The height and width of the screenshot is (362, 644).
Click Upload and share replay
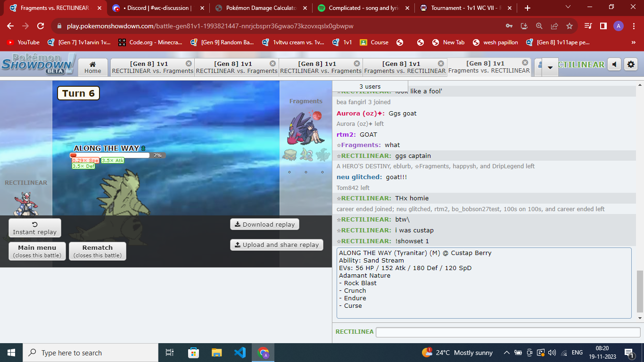(277, 245)
